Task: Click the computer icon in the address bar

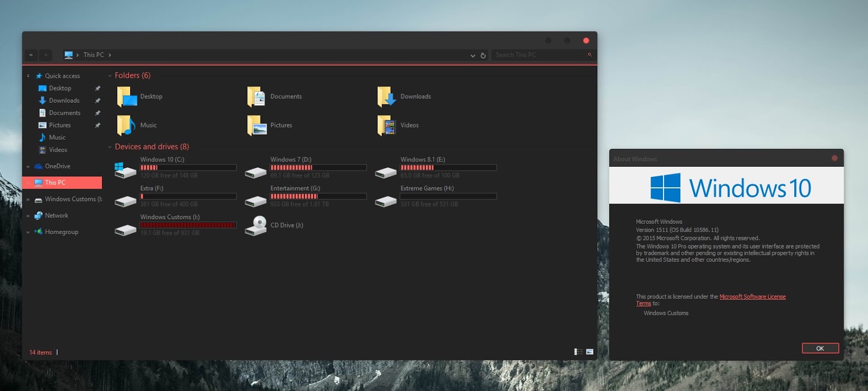Action: click(68, 55)
